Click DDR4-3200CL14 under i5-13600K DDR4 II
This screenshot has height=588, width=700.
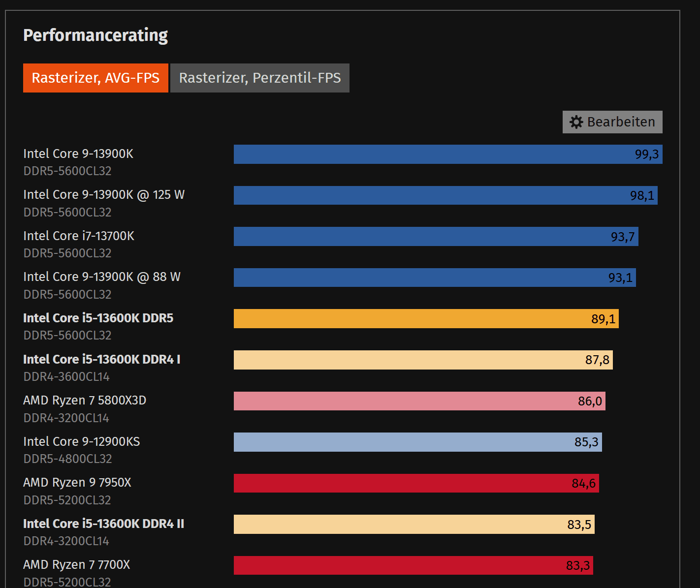point(66,541)
